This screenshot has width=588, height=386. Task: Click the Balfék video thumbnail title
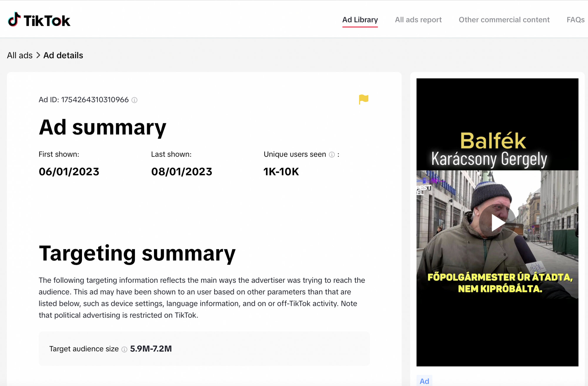[493, 141]
